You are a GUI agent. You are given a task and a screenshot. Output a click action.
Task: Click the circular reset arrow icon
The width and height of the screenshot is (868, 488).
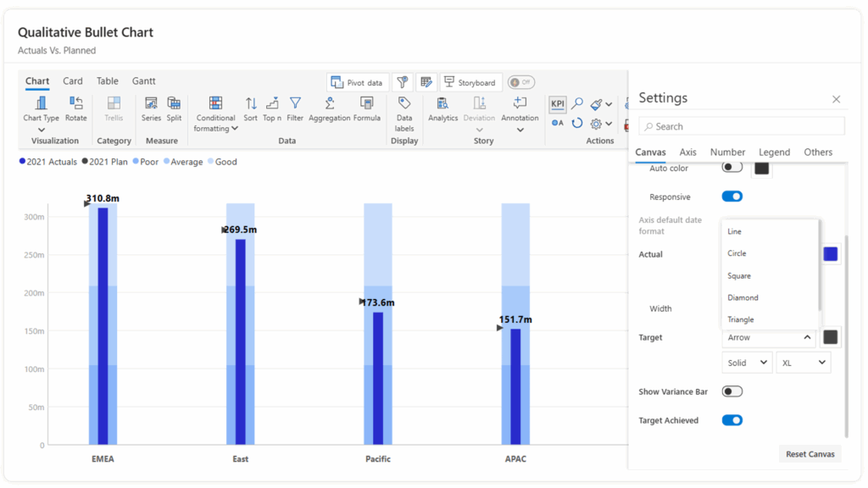tap(576, 123)
